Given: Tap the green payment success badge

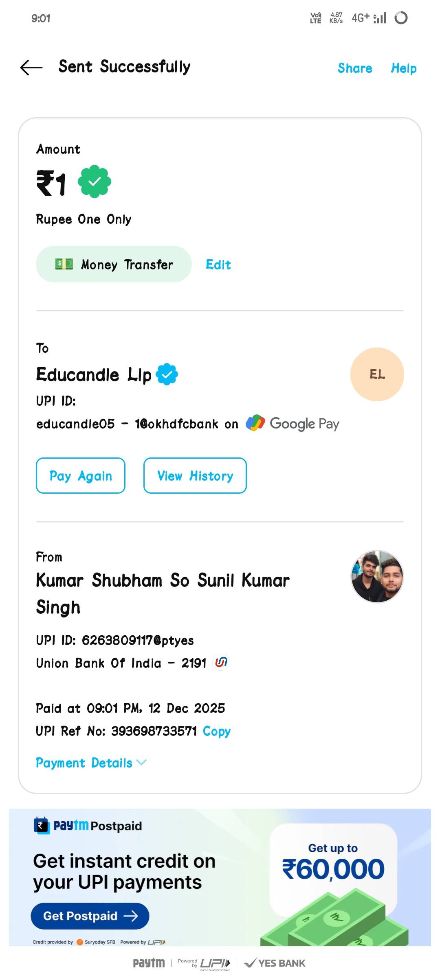Looking at the screenshot, I should tap(95, 182).
